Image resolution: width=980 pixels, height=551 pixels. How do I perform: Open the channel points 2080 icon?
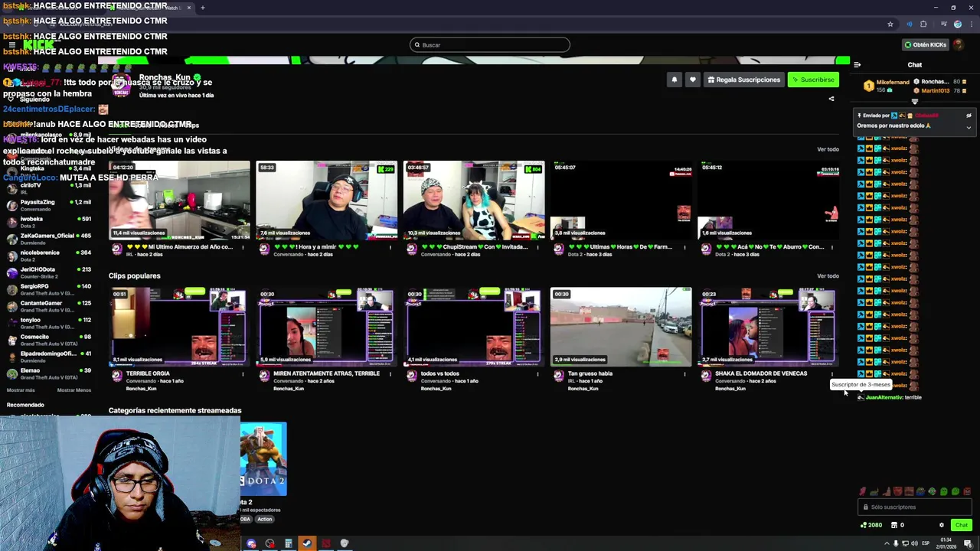(871, 525)
